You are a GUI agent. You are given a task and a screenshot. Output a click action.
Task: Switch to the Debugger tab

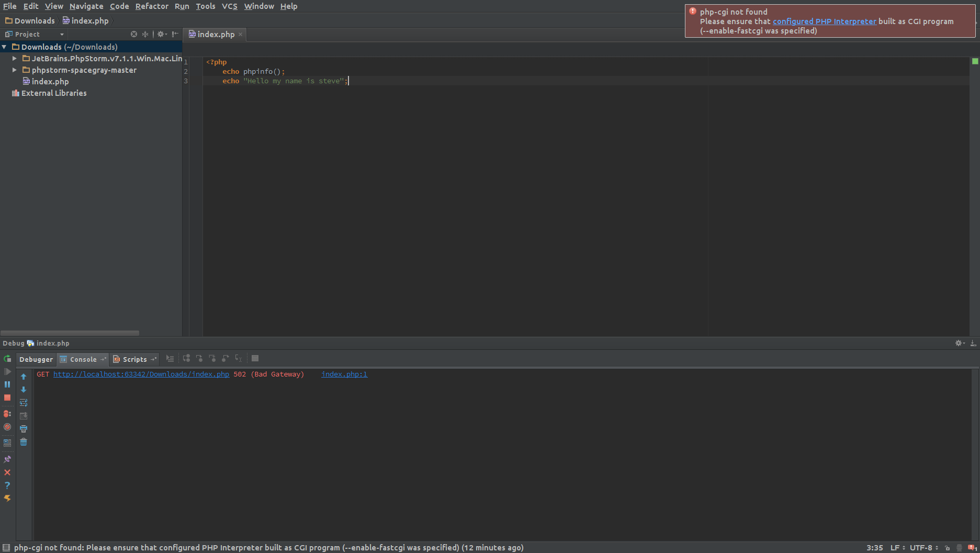pos(36,359)
